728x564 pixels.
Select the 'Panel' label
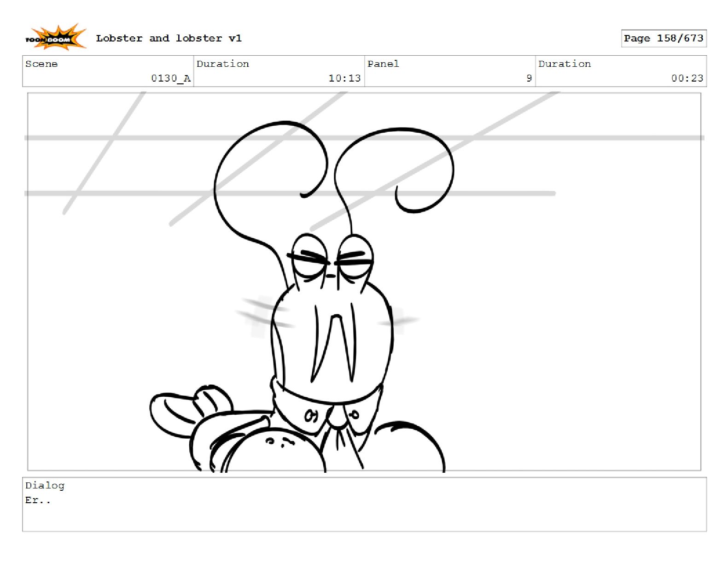pos(383,64)
